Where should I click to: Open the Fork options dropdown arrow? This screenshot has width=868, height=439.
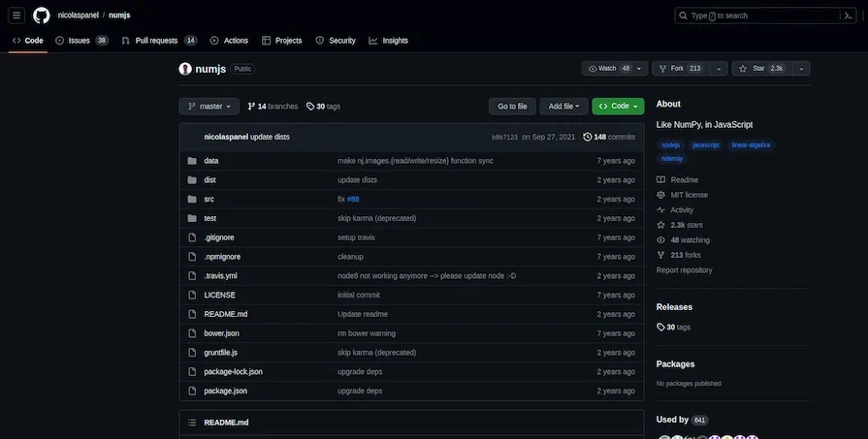click(x=719, y=69)
